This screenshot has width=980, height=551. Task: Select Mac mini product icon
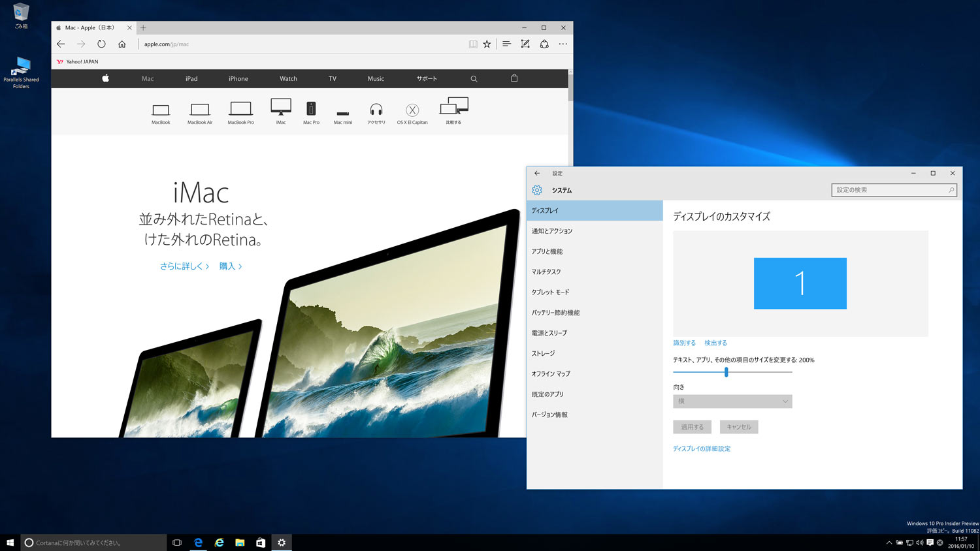pos(343,117)
